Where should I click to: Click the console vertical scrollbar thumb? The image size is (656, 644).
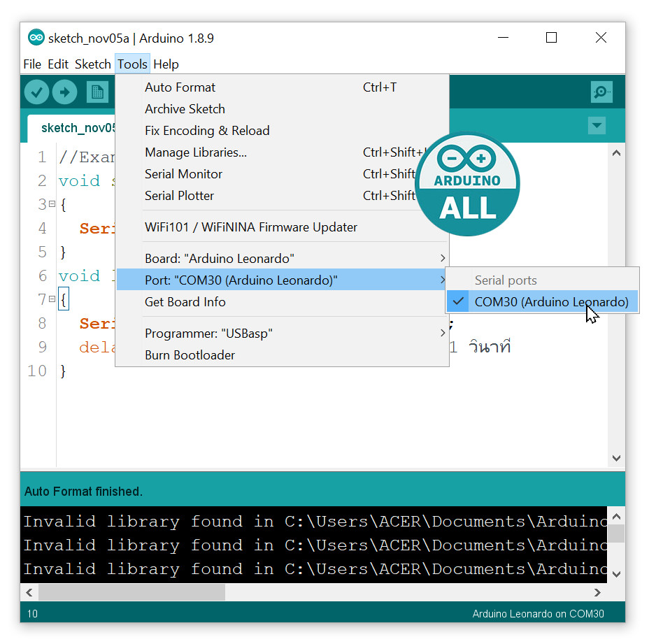[x=616, y=534]
